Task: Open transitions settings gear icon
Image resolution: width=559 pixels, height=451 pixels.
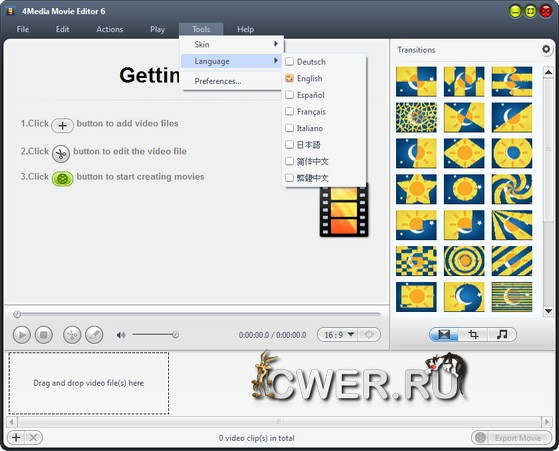Action: click(x=546, y=49)
